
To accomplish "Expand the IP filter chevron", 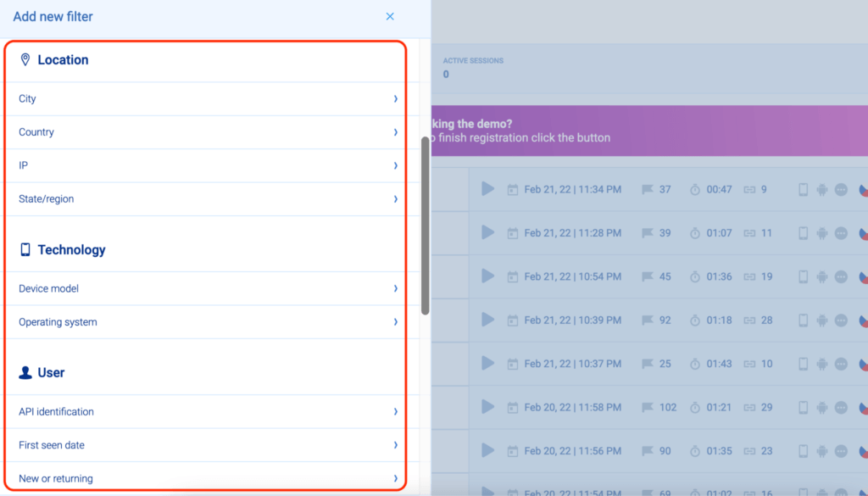I will pos(395,166).
